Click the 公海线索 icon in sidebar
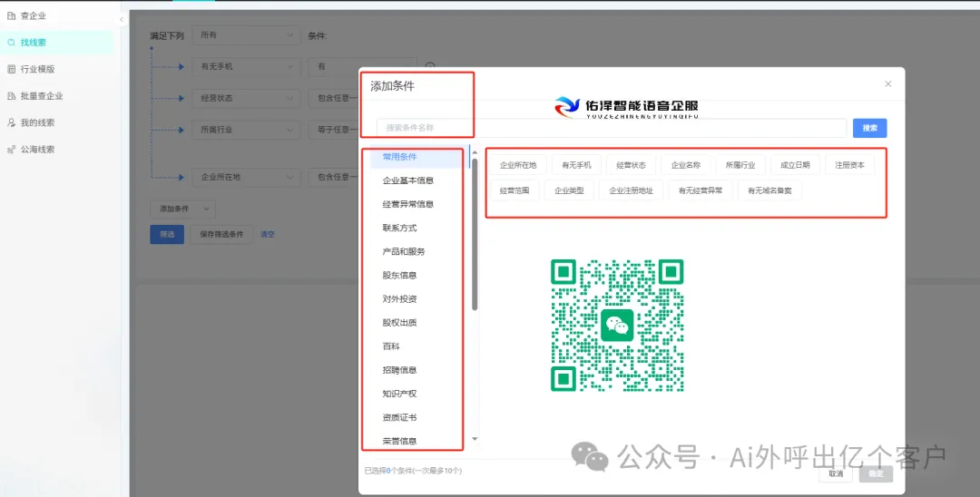 coord(11,150)
